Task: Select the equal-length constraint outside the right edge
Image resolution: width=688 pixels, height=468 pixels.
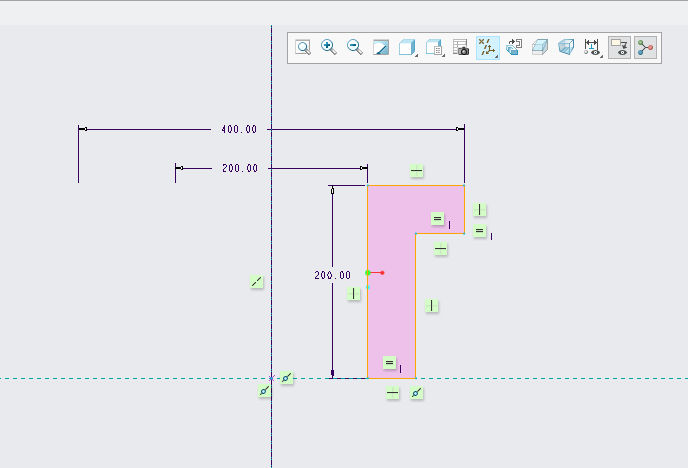Action: tap(480, 231)
